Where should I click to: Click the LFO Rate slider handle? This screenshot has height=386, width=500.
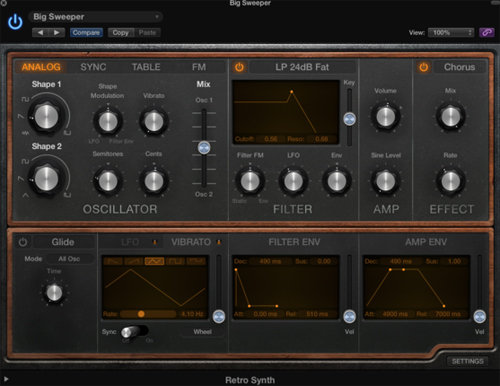pos(141,314)
